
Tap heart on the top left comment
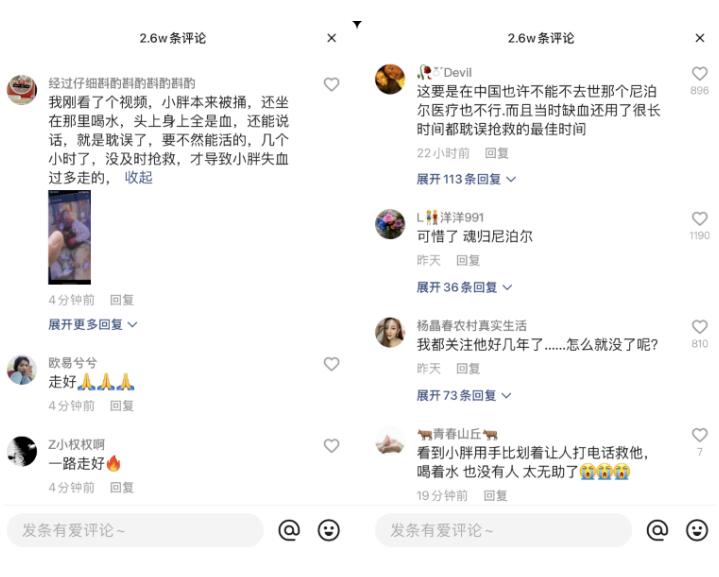(332, 84)
